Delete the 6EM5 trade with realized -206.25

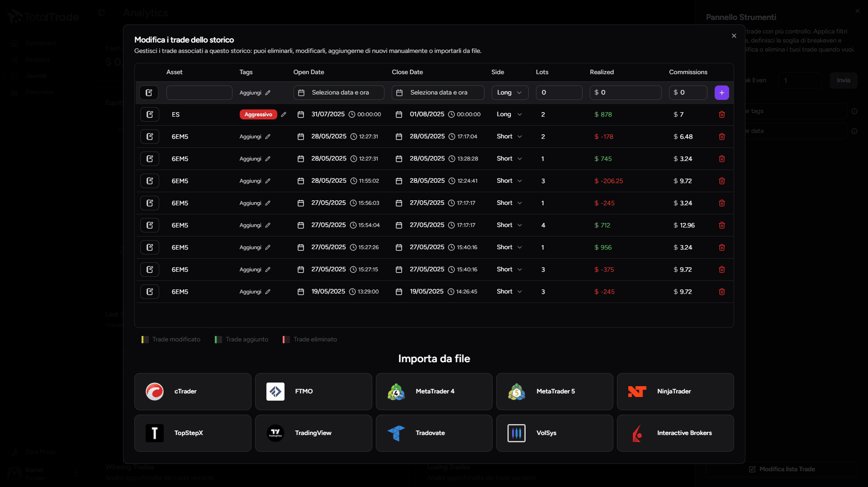pos(721,181)
